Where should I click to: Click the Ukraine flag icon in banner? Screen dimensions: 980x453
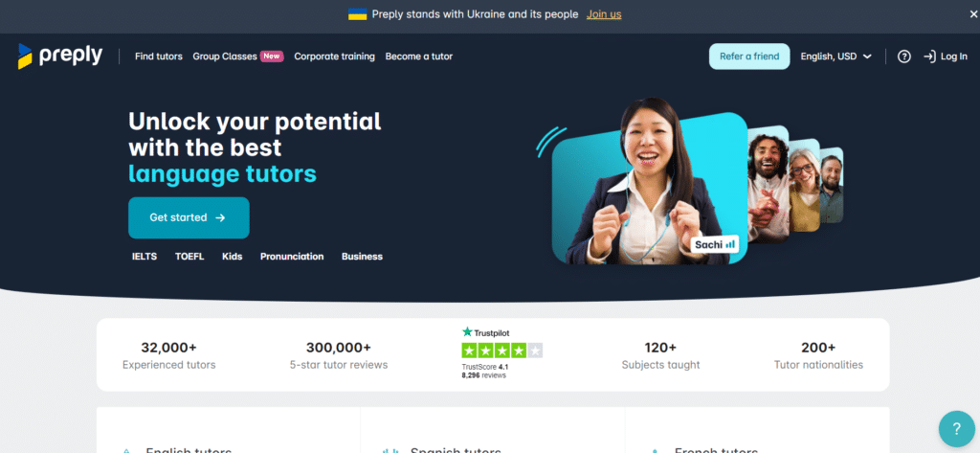[x=358, y=14]
